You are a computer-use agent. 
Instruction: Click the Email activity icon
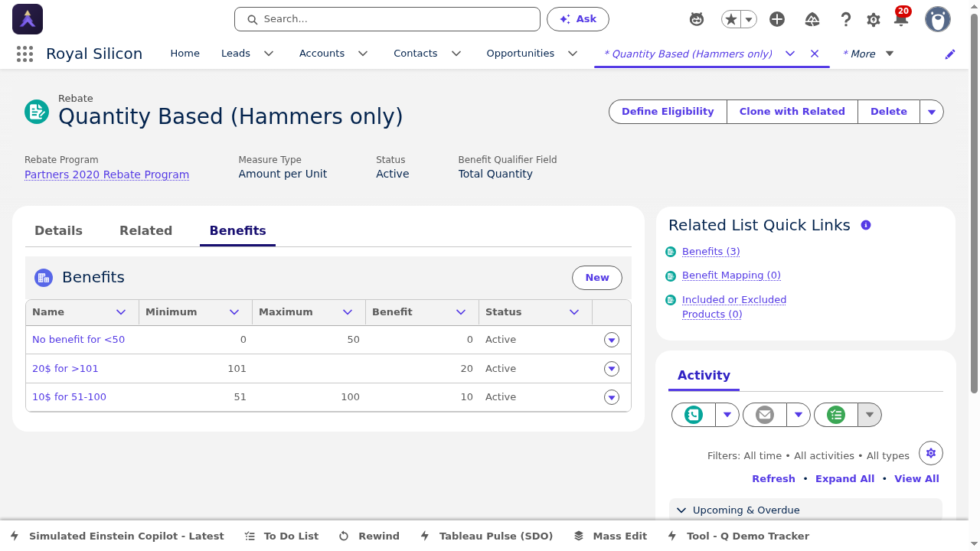(x=765, y=415)
